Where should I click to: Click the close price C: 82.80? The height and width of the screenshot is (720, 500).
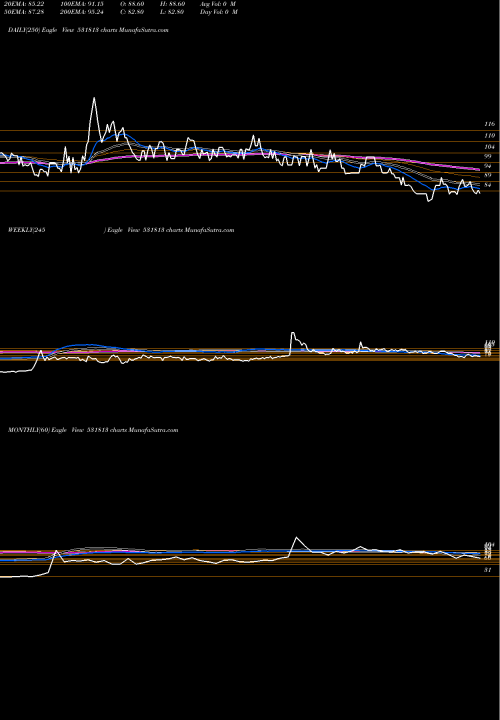(x=132, y=12)
